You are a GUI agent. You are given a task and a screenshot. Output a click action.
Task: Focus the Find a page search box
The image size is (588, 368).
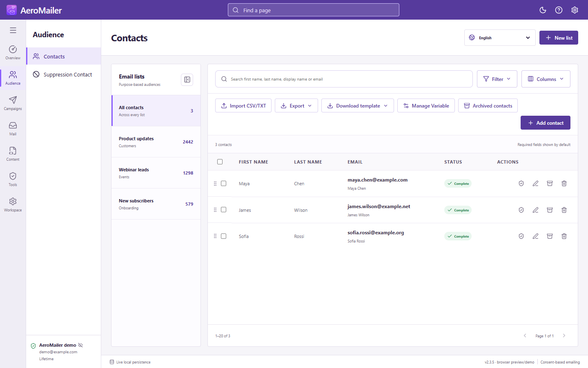pos(314,10)
